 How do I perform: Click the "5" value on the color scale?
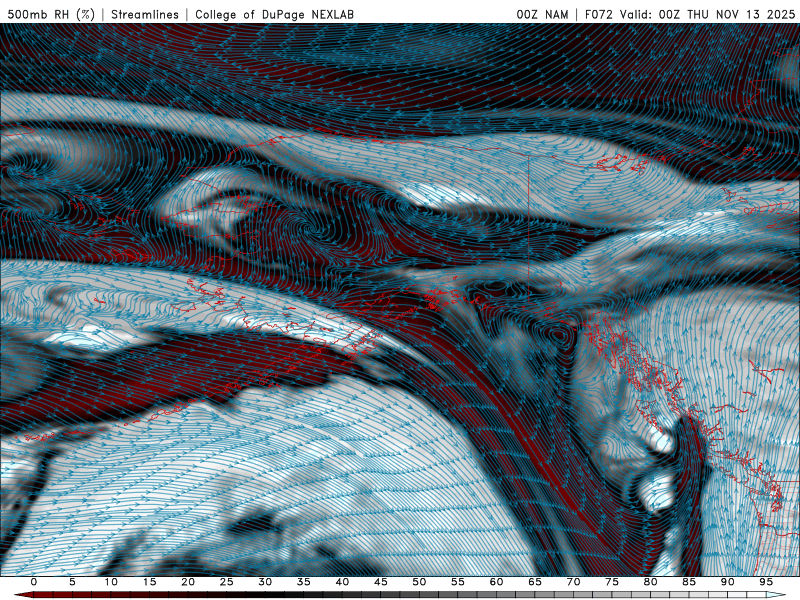(72, 582)
